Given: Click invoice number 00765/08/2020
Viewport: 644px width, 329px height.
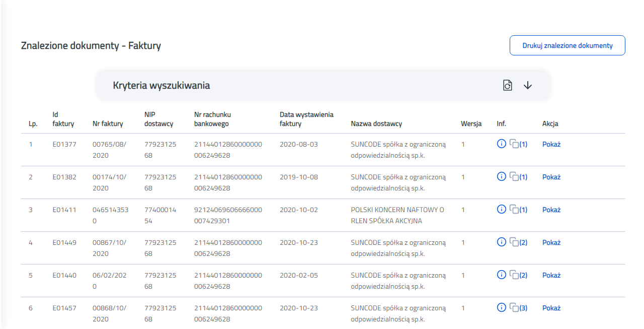Looking at the screenshot, I should pyautogui.click(x=110, y=150).
